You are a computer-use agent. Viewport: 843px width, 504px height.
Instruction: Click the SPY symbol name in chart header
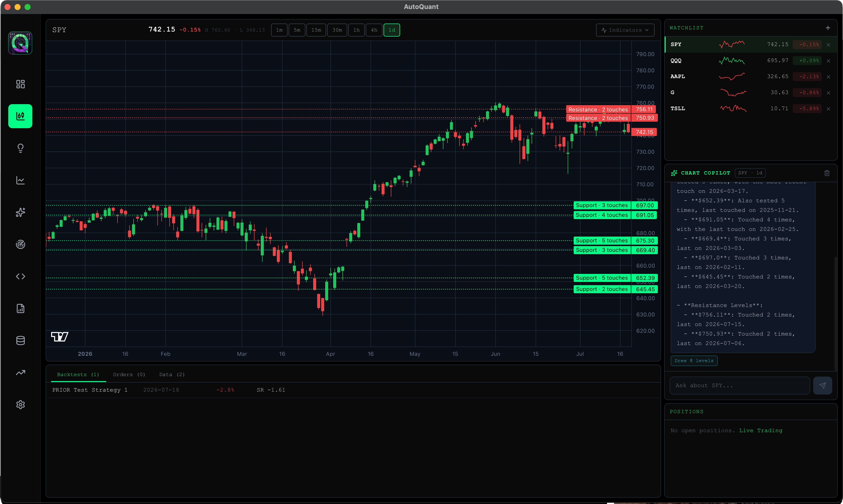59,30
